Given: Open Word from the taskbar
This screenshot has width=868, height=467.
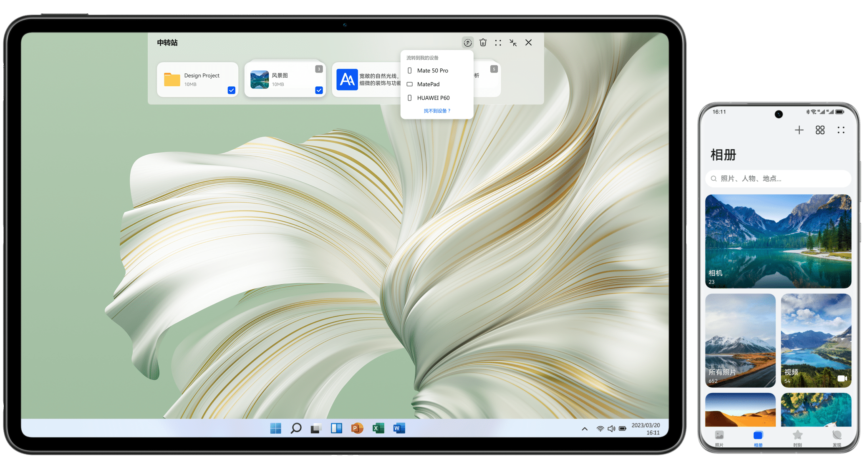Looking at the screenshot, I should coord(399,428).
